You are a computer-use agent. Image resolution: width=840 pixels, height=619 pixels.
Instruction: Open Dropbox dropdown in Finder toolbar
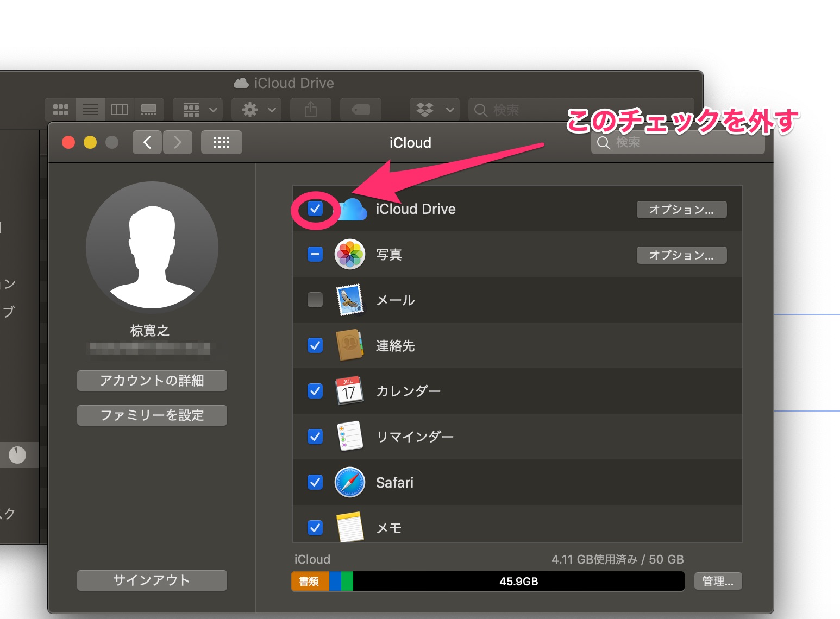(x=435, y=110)
